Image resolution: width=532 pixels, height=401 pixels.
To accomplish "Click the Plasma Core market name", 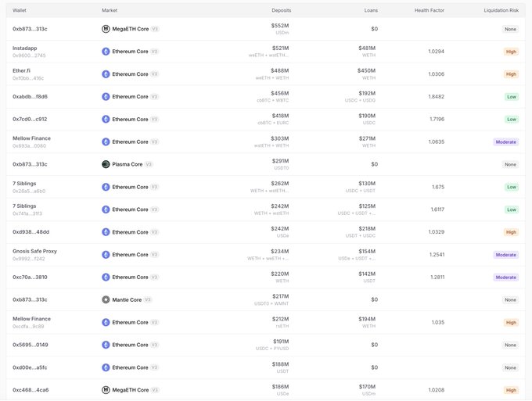I will [128, 164].
